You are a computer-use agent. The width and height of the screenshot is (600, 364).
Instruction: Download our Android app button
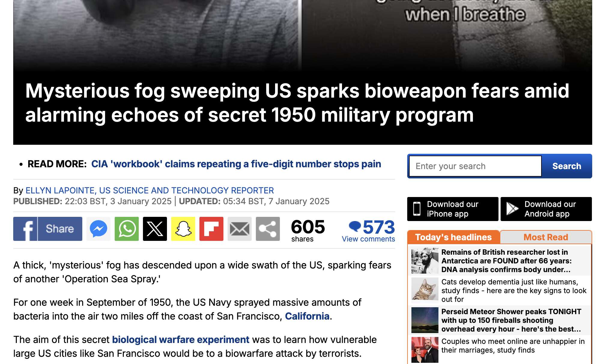[x=546, y=209]
